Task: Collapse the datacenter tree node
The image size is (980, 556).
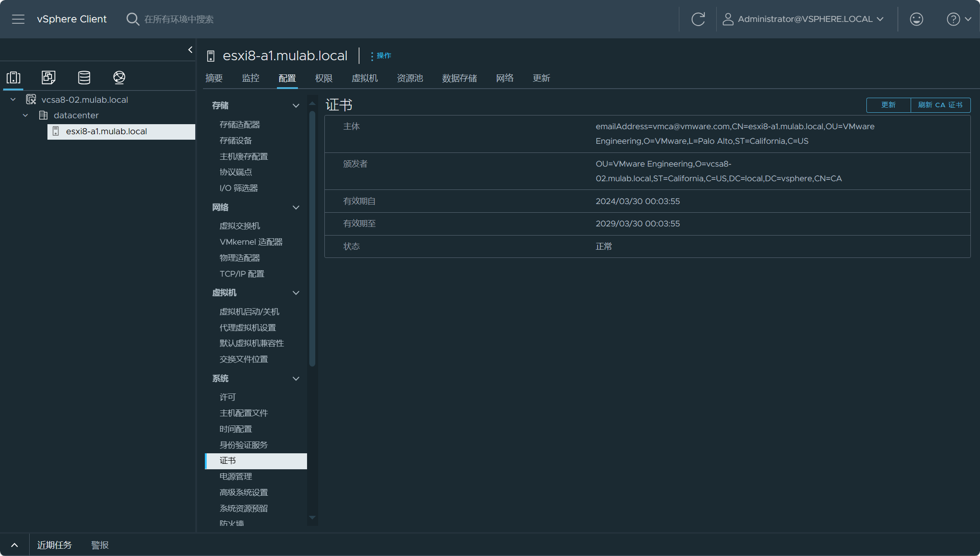Action: pos(26,115)
